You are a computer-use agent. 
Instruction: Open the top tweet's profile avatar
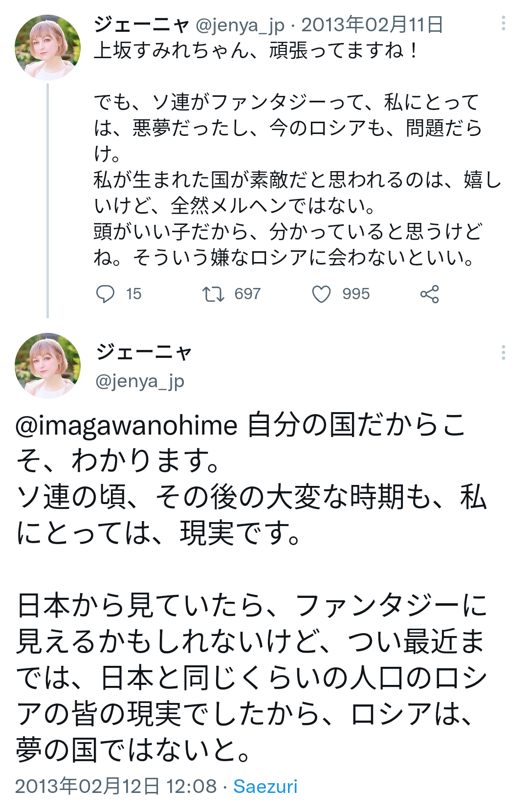[x=48, y=47]
